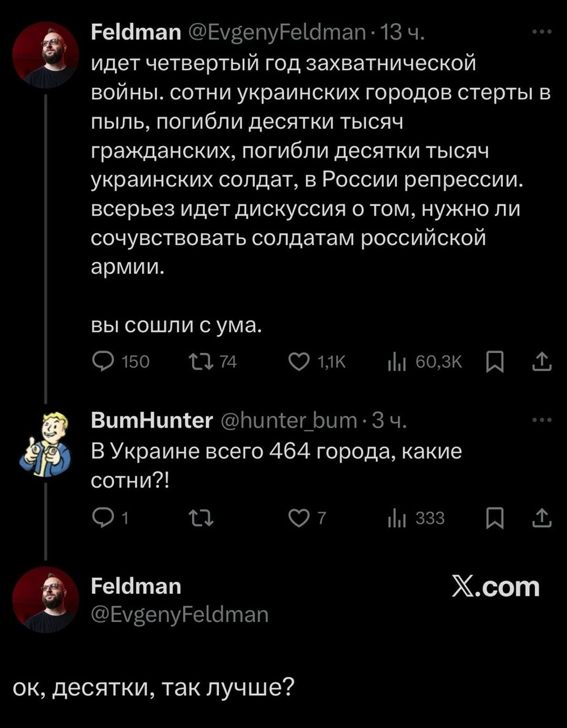
Task: Share Feldman's first tweet
Action: (x=543, y=361)
